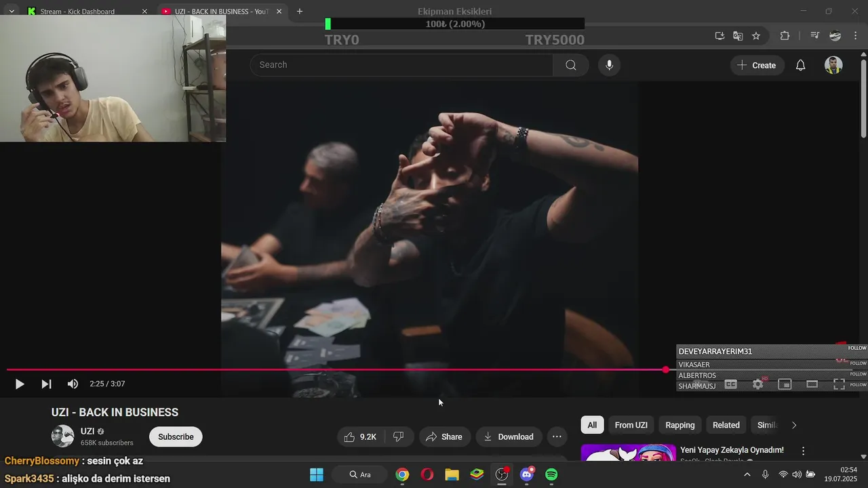Close the UZI - BACK IN BUSINESS tab
This screenshot has height=488, width=868.
(279, 12)
